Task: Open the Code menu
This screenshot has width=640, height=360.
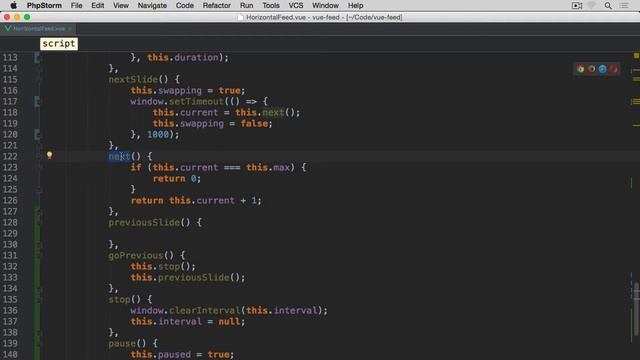Action: click(x=184, y=6)
